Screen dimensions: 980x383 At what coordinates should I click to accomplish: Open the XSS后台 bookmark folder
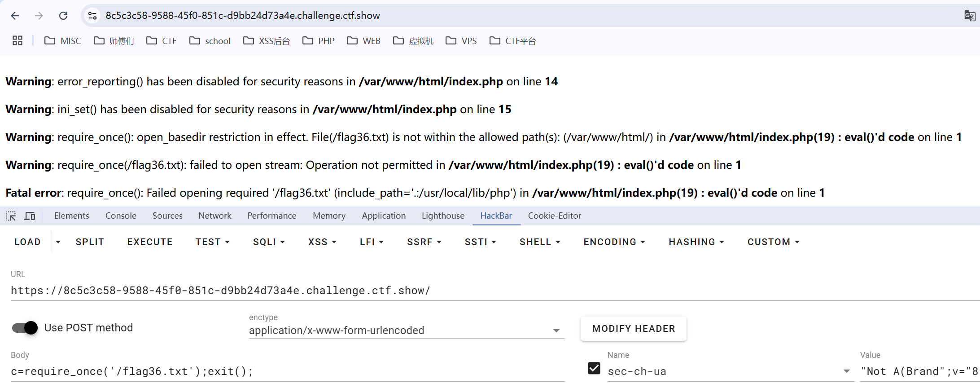267,41
